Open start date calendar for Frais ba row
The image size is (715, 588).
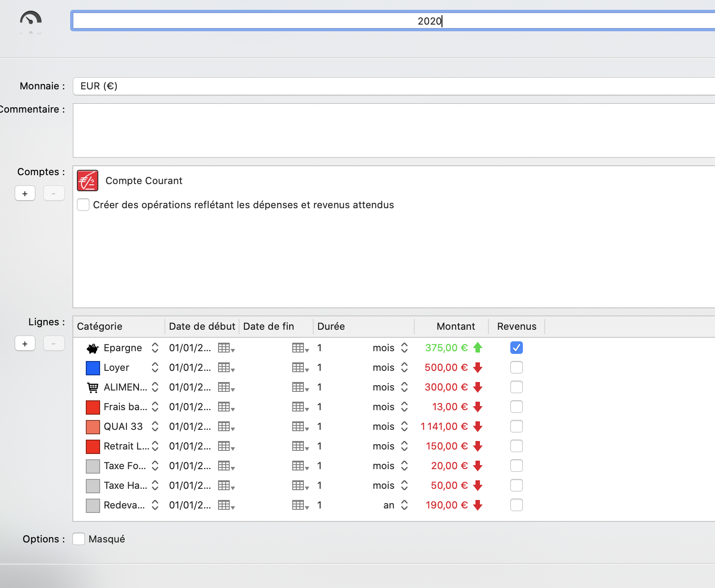(226, 407)
